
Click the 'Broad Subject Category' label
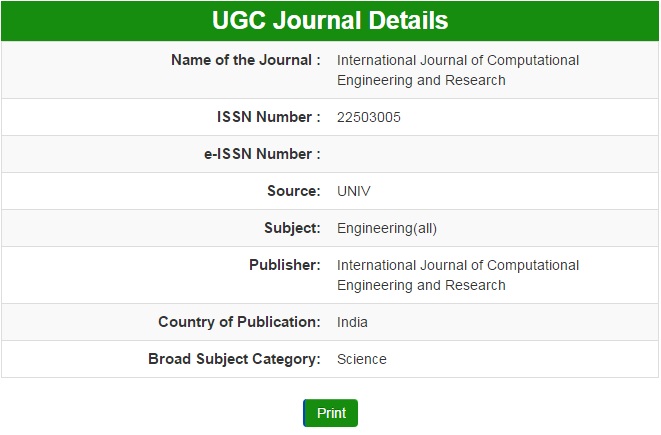(x=234, y=359)
